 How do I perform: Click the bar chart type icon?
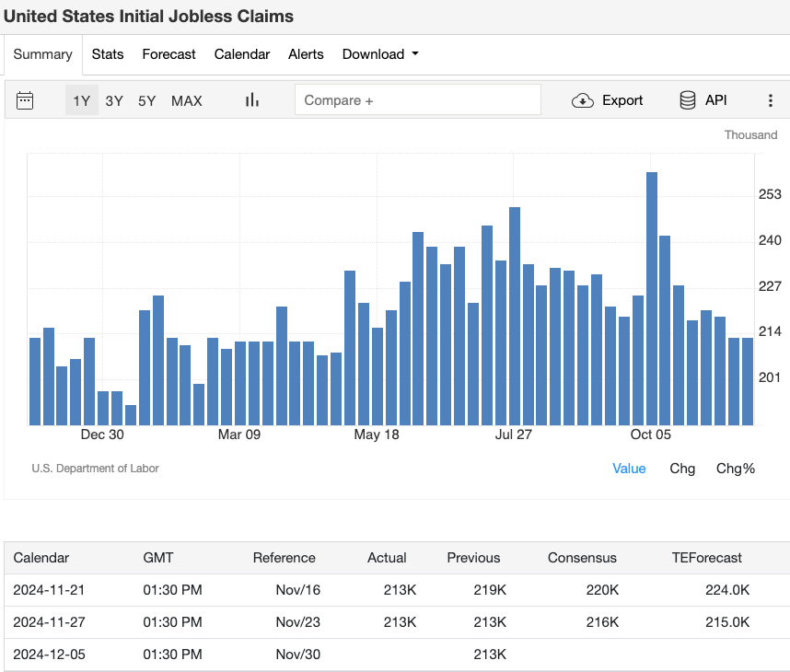pos(251,100)
